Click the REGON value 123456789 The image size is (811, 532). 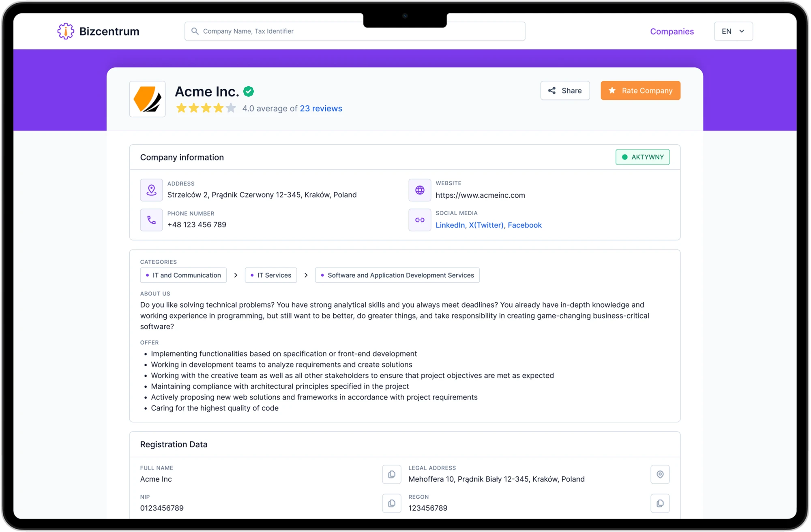[x=428, y=508]
